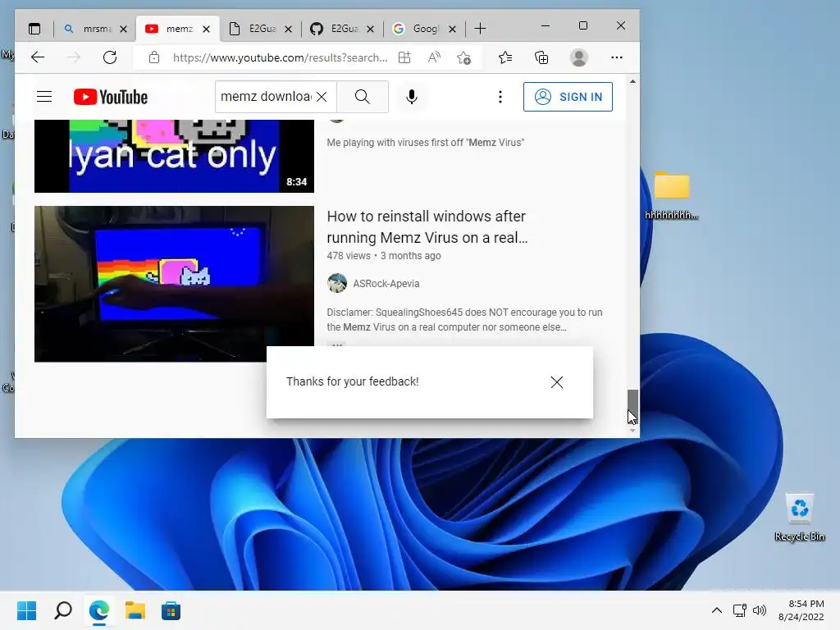Image resolution: width=840 pixels, height=630 pixels.
Task: Open the clock and date panel
Action: pos(801,610)
